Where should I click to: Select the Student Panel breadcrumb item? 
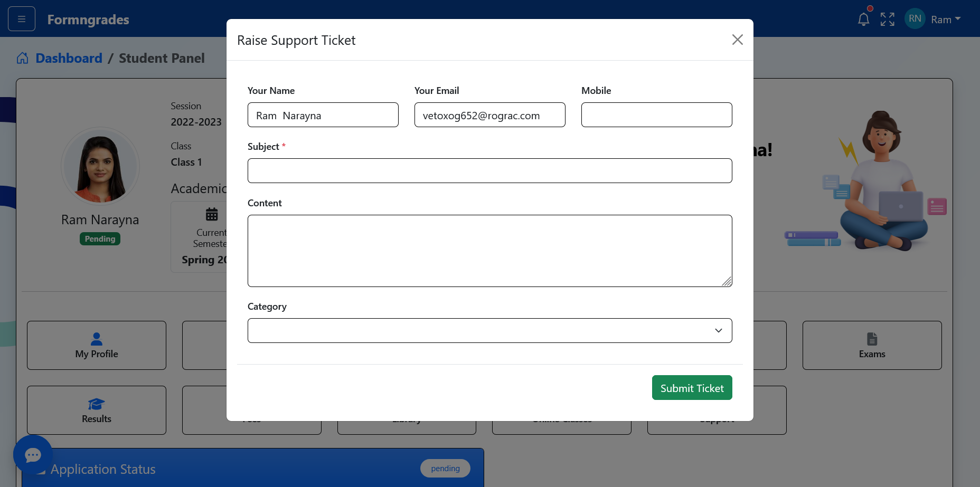click(162, 58)
